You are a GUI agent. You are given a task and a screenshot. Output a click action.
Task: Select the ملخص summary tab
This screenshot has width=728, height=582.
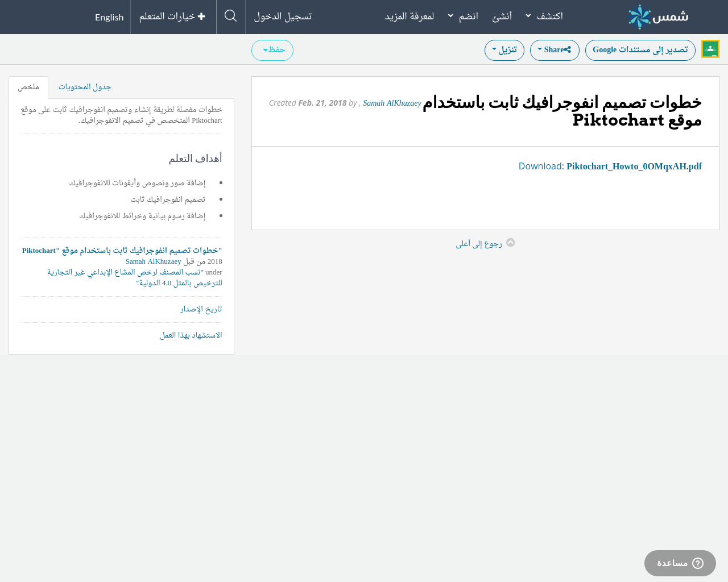point(28,87)
